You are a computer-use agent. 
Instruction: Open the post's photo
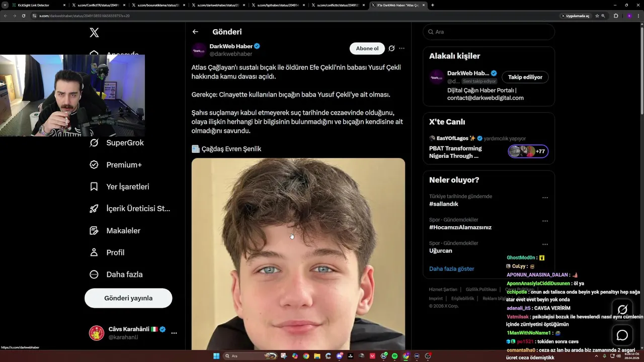click(298, 254)
